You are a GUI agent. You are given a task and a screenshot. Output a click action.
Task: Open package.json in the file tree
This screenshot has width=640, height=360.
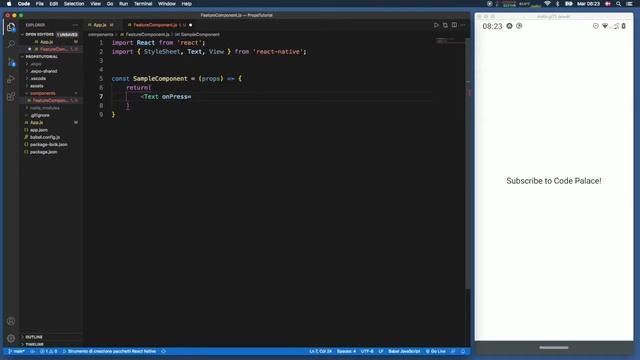click(43, 152)
